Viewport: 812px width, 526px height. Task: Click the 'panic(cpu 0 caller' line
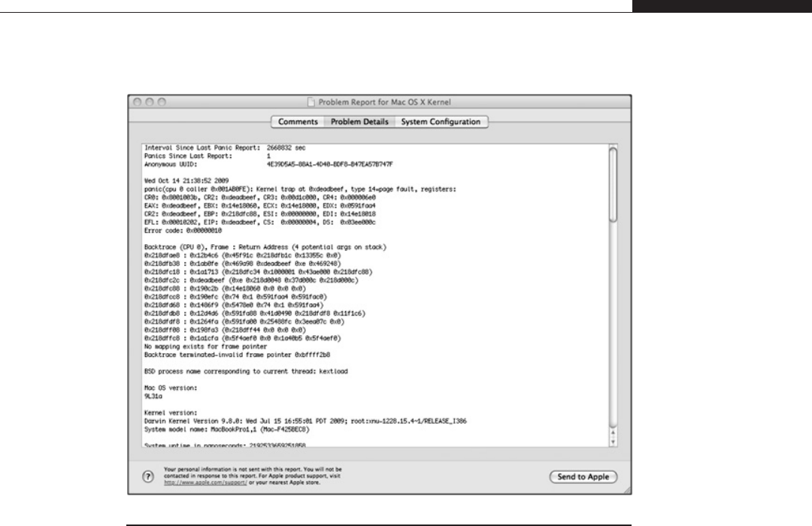[300, 189]
